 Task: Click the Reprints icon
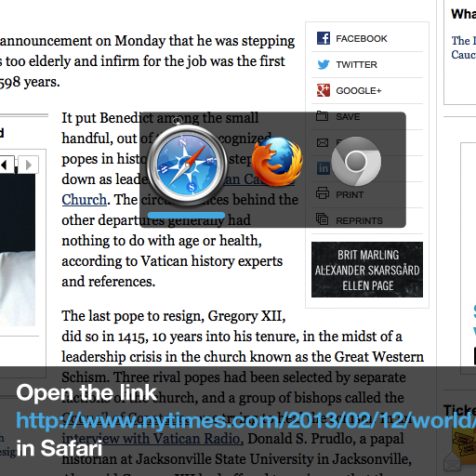[x=323, y=218]
